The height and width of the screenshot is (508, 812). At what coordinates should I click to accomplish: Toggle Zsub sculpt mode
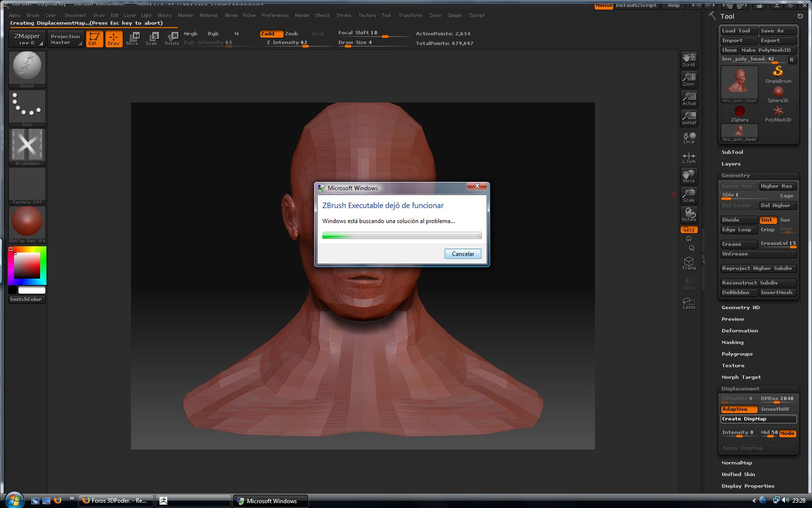click(x=291, y=33)
